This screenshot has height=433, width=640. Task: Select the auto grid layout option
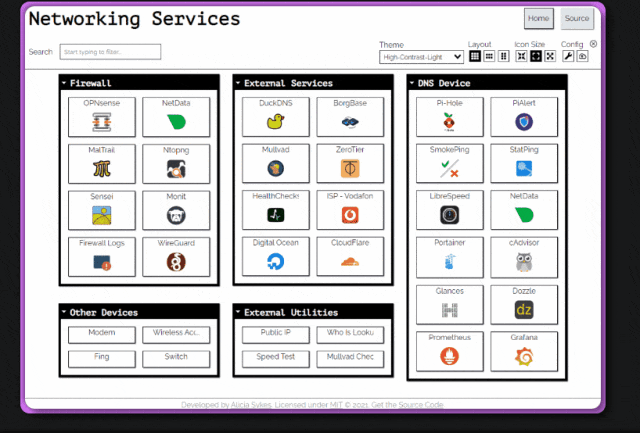point(475,56)
